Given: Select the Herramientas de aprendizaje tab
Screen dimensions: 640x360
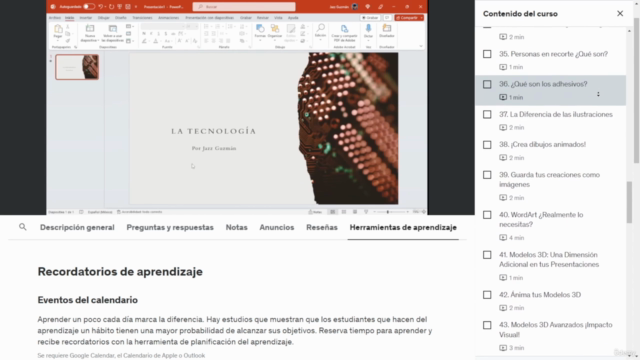Looking at the screenshot, I should click(403, 227).
